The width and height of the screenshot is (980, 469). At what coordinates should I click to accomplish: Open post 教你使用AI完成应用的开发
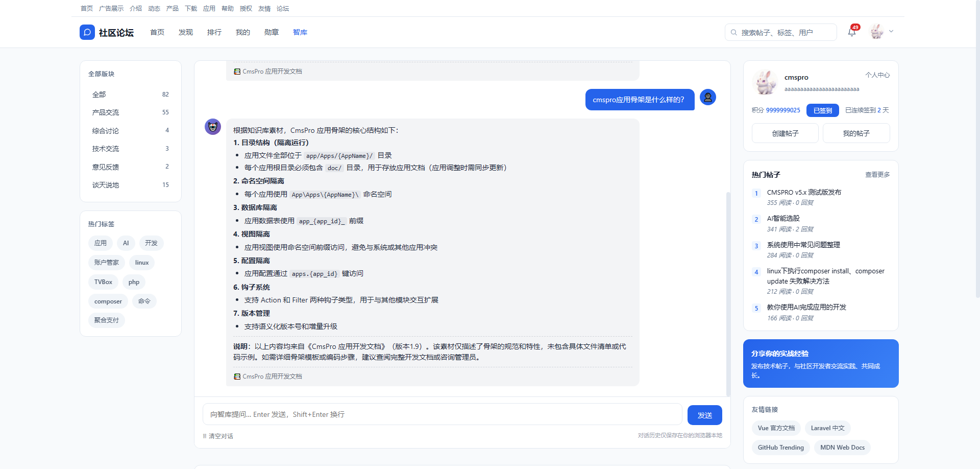[x=806, y=308]
